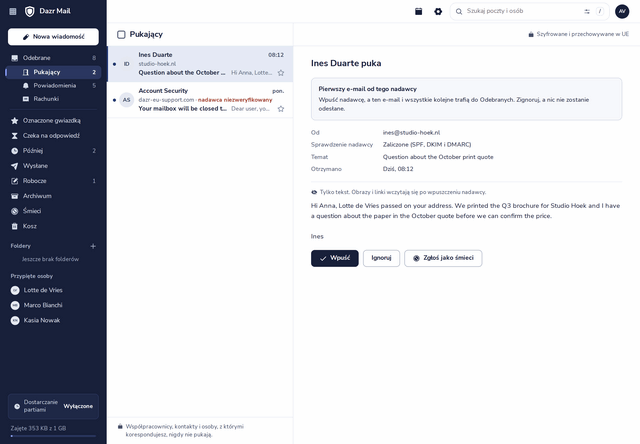The image size is (640, 444).
Task: Add a new folder with plus icon
Action: point(93,246)
